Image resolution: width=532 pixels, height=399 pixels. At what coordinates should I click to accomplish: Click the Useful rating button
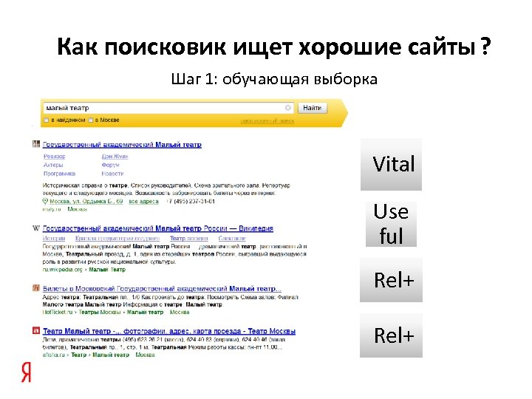391,225
